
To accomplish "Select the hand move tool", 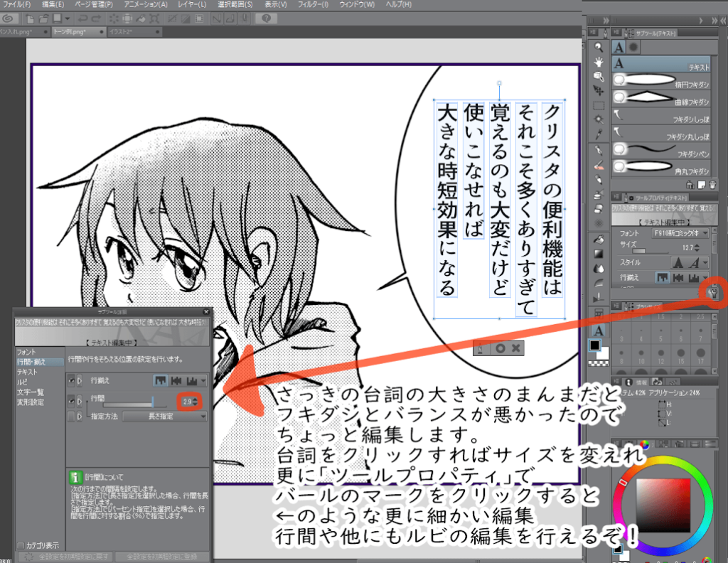I will 599,62.
